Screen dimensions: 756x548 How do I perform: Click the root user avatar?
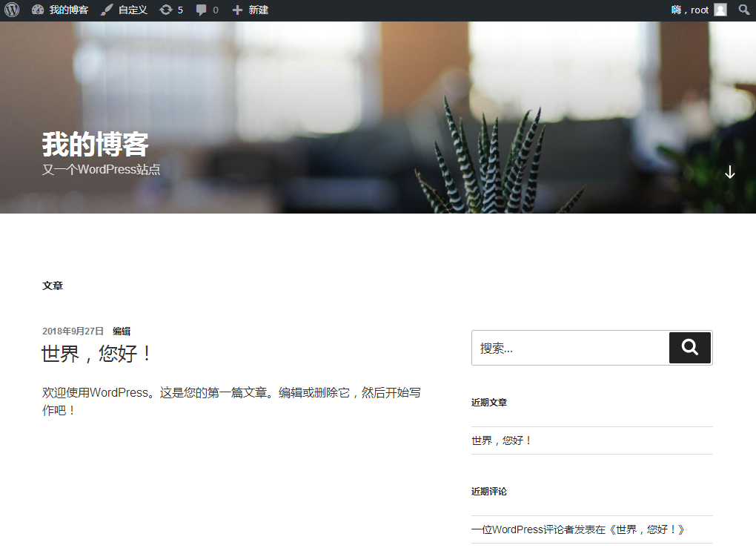pos(720,10)
